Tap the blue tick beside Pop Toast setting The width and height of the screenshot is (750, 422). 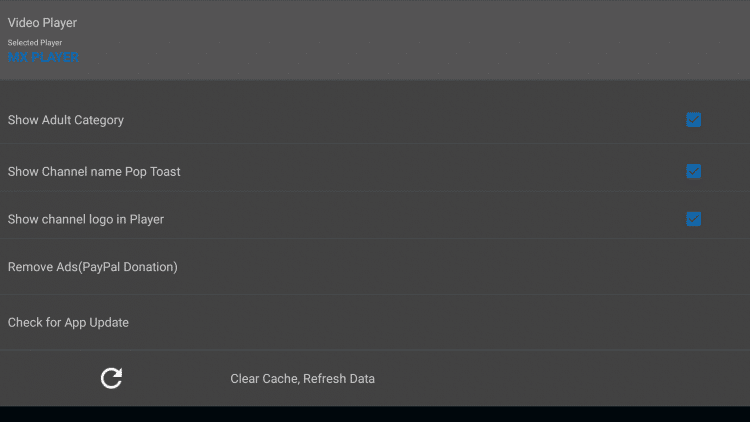(x=694, y=171)
